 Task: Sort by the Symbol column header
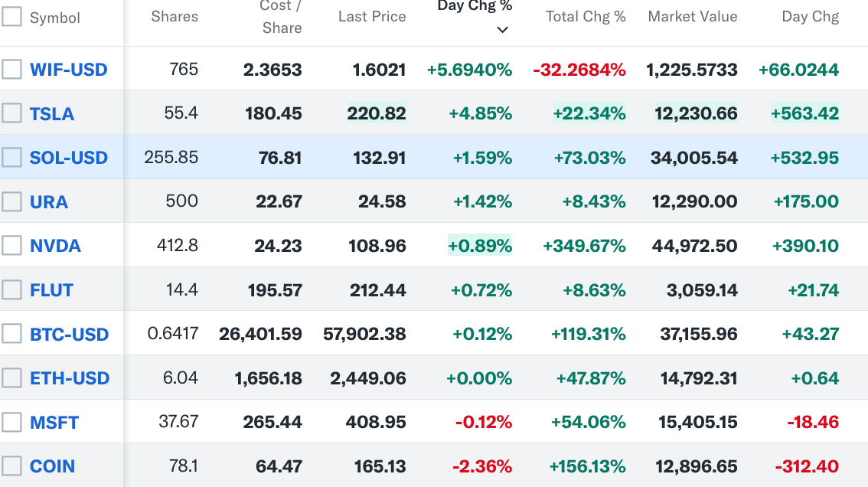point(54,18)
